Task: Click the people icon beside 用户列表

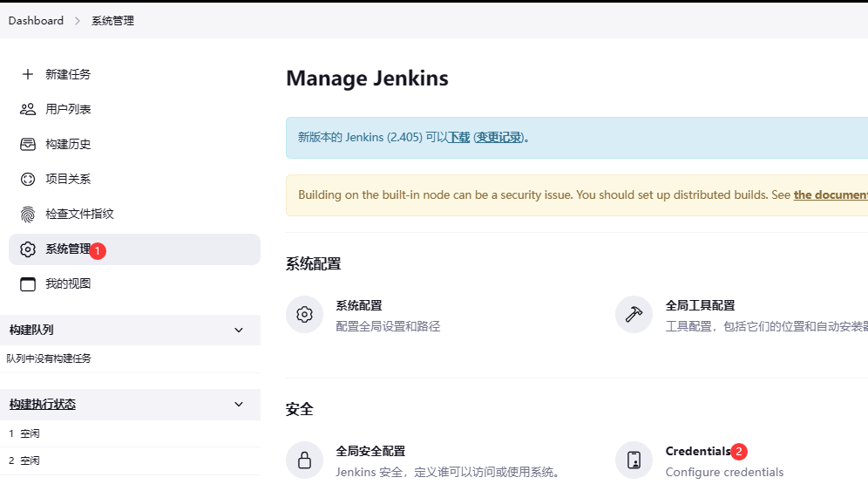Action: (28, 109)
